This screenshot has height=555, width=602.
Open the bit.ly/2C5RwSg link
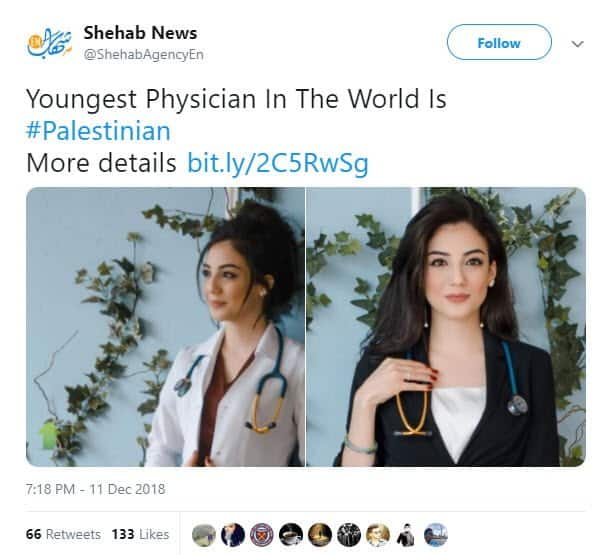point(278,163)
